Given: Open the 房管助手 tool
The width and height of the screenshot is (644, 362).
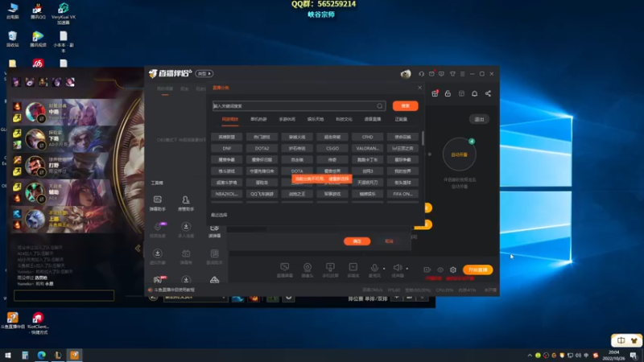Looking at the screenshot, I should coord(186,204).
